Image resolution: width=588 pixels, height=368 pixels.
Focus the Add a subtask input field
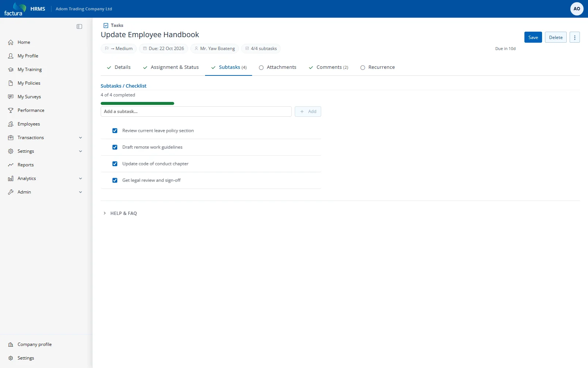[196, 112]
